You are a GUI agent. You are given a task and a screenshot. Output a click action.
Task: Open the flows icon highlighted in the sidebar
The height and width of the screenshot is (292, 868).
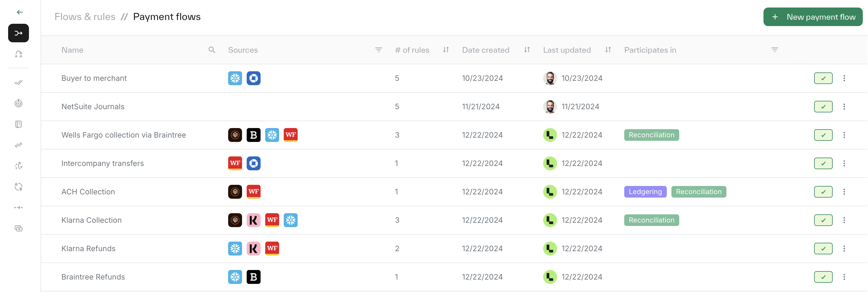(x=19, y=33)
